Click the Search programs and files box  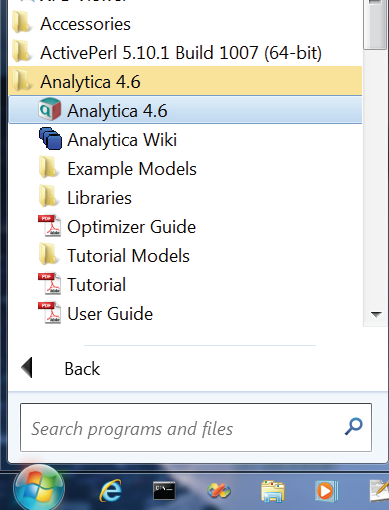click(x=196, y=428)
